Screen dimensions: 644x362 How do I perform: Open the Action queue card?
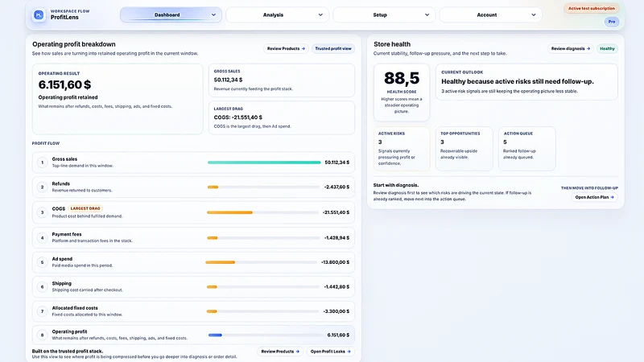[527, 149]
